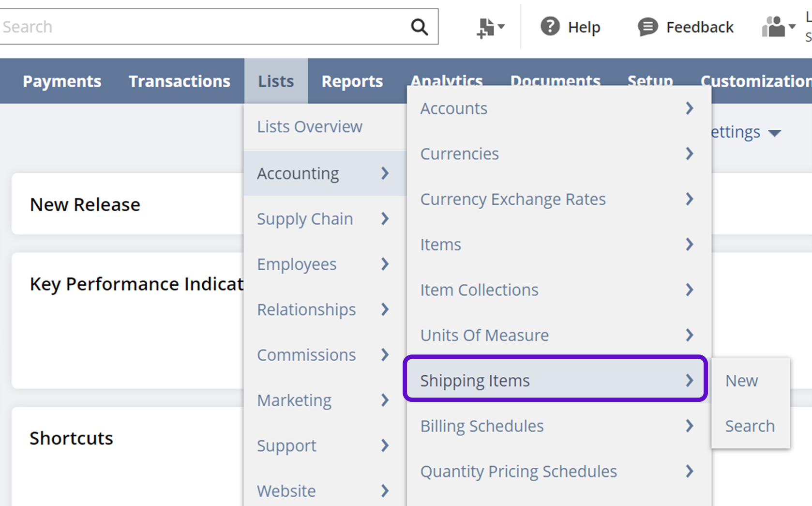Click the Help question mark icon
Image resolution: width=812 pixels, height=506 pixels.
coord(550,27)
